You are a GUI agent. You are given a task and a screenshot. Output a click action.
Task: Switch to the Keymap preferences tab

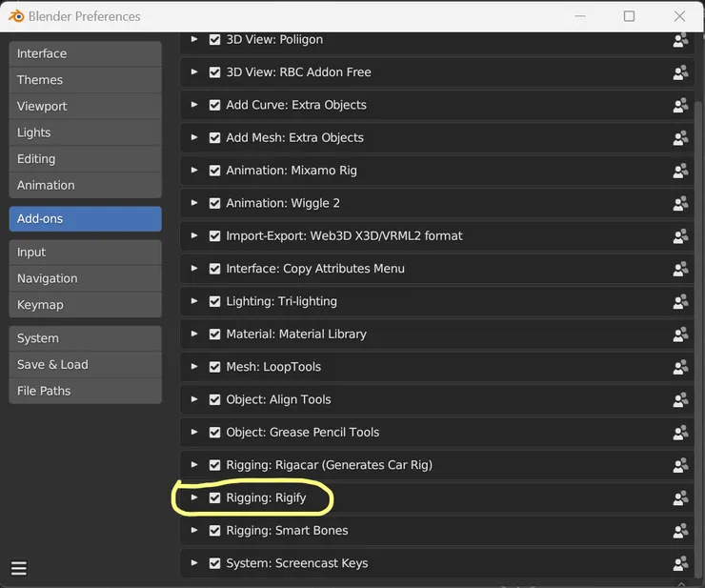[85, 305]
